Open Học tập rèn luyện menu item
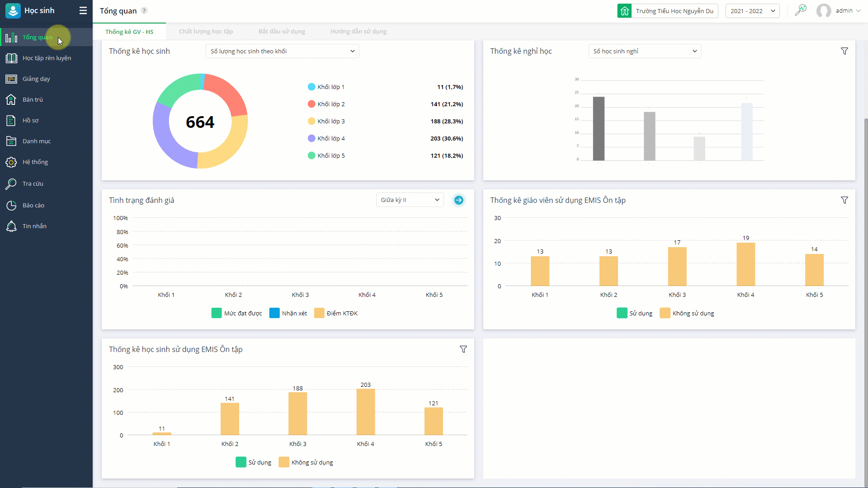The width and height of the screenshot is (868, 488). click(x=47, y=58)
